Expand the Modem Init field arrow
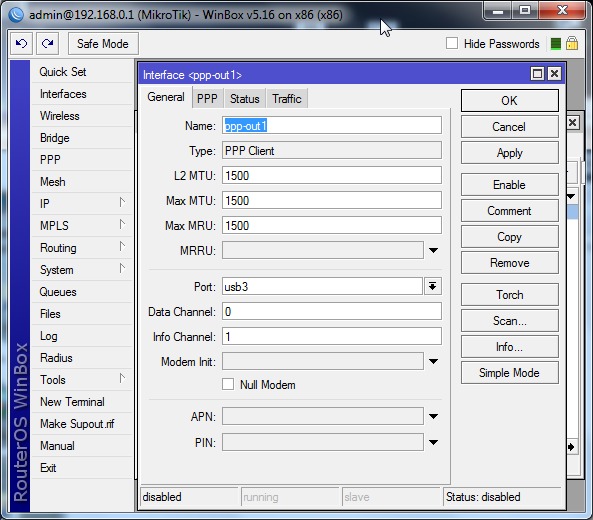 click(x=433, y=362)
